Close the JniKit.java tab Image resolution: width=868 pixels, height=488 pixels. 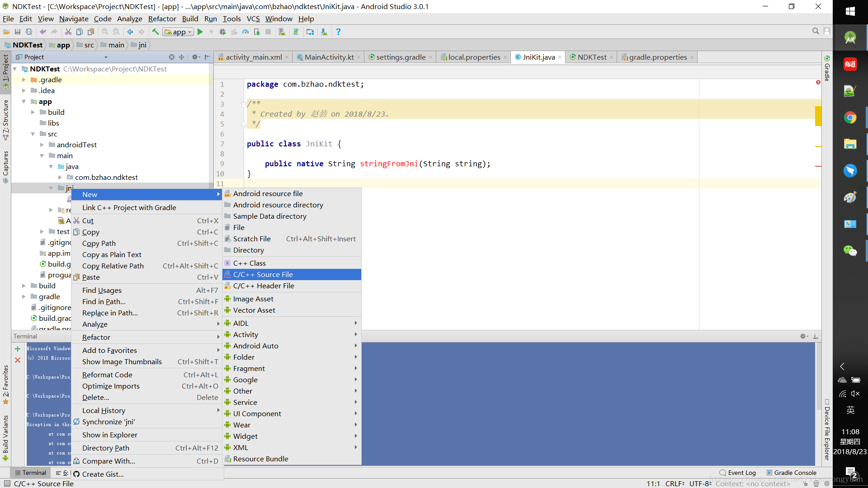(x=560, y=57)
